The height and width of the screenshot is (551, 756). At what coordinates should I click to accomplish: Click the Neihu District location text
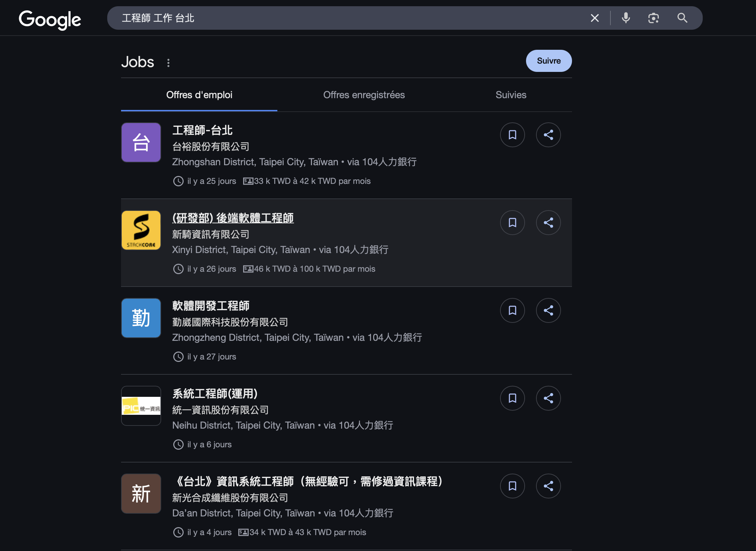tap(243, 425)
